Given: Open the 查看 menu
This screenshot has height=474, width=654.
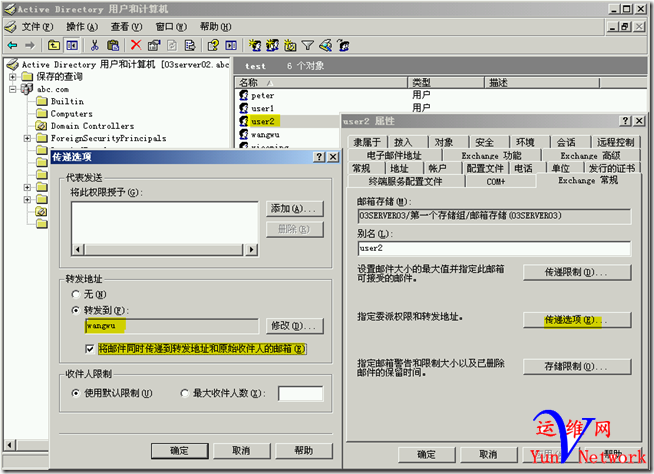Looking at the screenshot, I should pos(126,27).
